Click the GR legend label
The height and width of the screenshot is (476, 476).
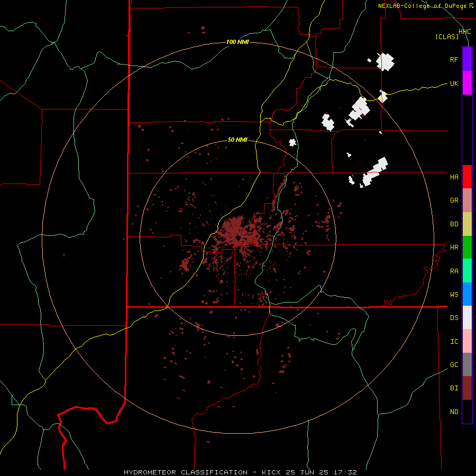pyautogui.click(x=454, y=200)
